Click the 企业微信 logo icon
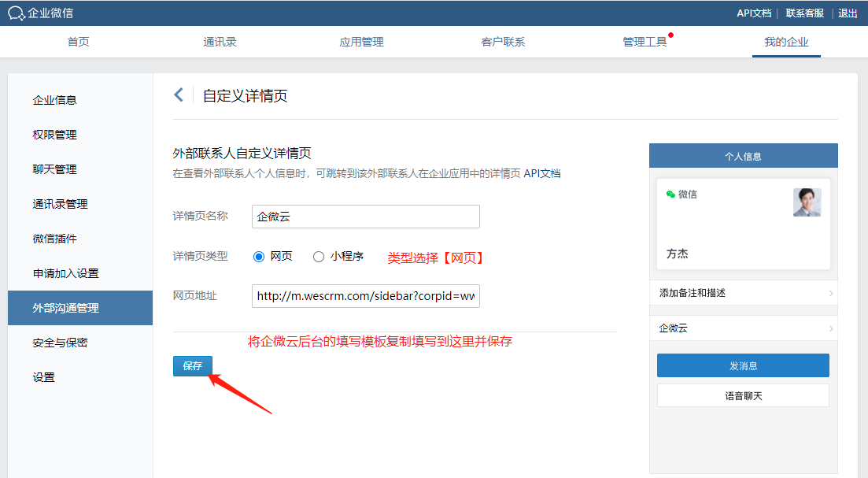 (x=16, y=13)
